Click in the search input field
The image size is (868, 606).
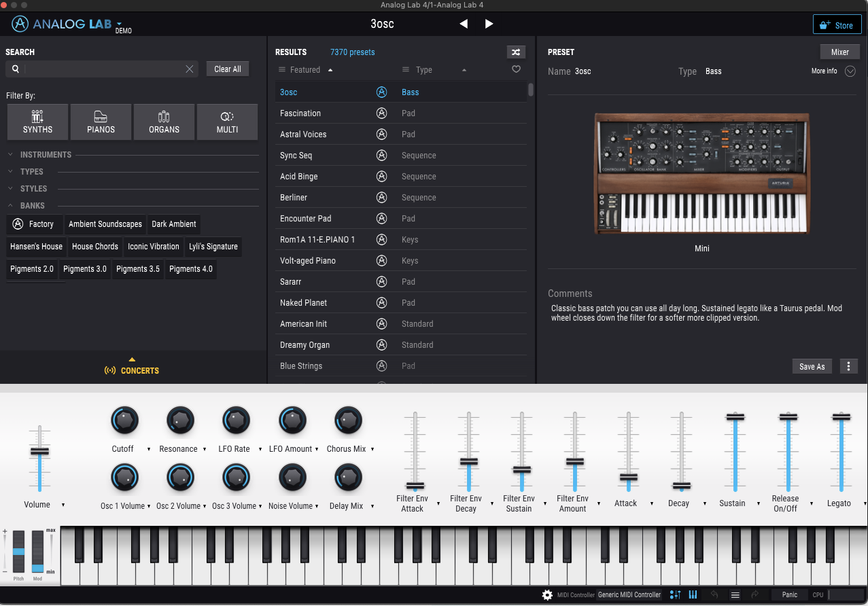coord(102,69)
